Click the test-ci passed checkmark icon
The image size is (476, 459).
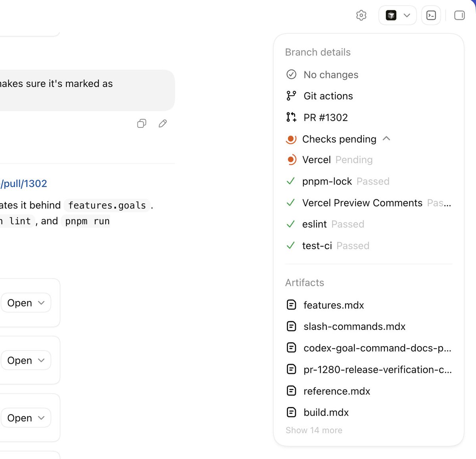click(290, 245)
